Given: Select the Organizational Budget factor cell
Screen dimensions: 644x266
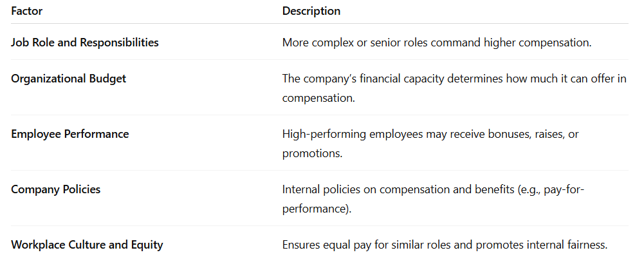Looking at the screenshot, I should pyautogui.click(x=69, y=79).
